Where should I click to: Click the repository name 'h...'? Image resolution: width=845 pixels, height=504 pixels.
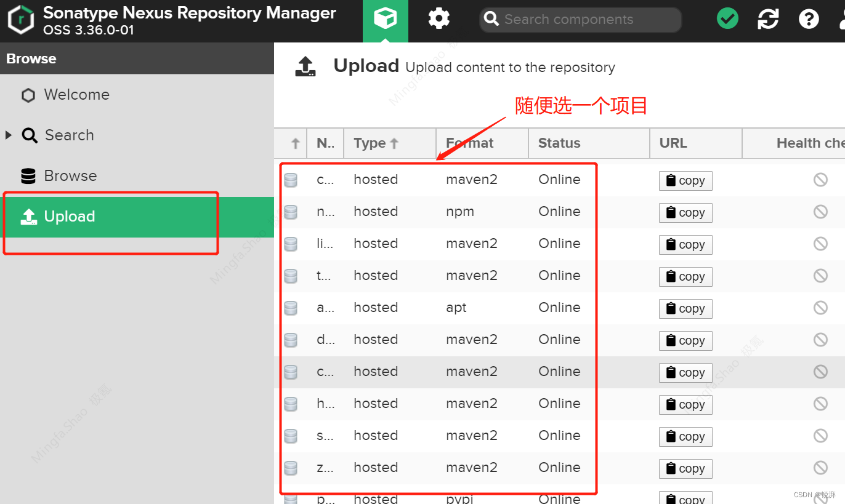[x=325, y=404]
